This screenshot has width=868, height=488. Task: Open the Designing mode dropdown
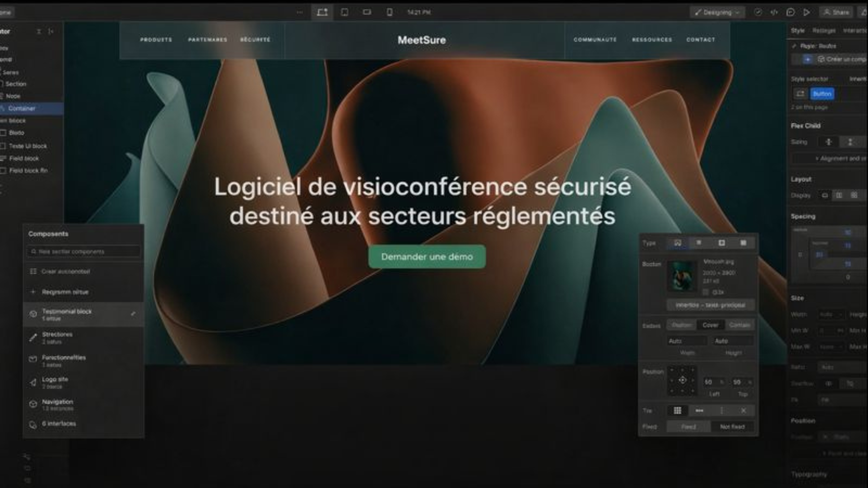click(x=717, y=12)
